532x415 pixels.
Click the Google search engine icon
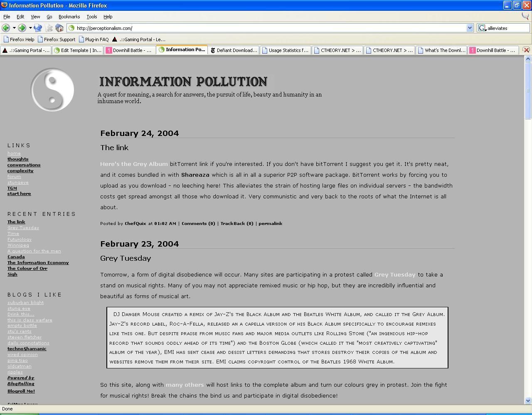click(x=482, y=28)
